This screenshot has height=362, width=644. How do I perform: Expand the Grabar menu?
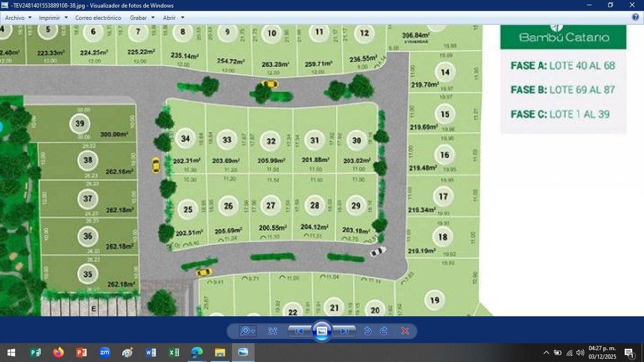point(142,18)
